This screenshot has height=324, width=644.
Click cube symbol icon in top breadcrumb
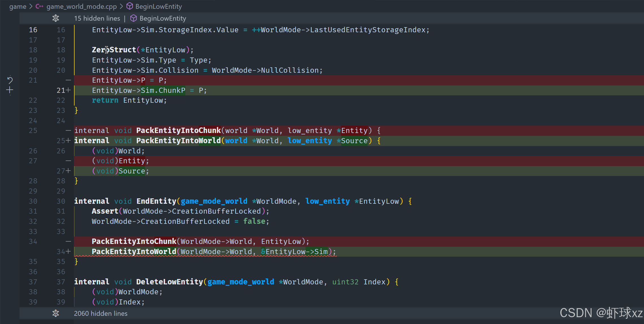(x=130, y=6)
